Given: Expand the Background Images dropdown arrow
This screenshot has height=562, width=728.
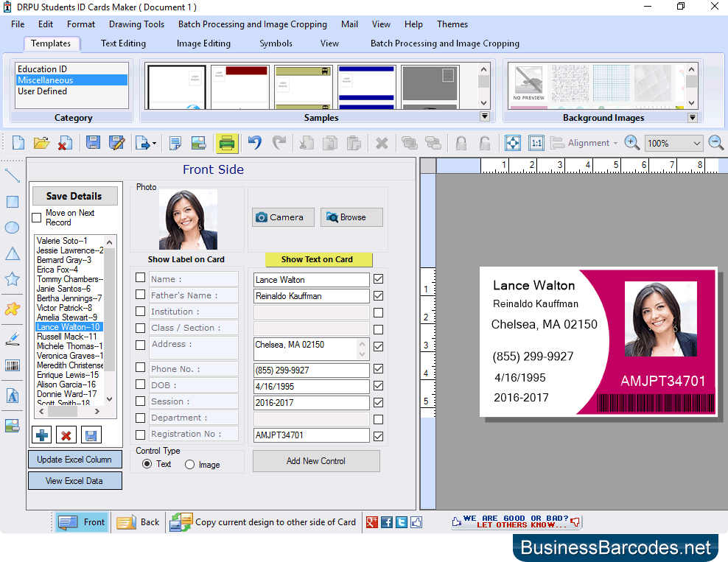Looking at the screenshot, I should (692, 117).
